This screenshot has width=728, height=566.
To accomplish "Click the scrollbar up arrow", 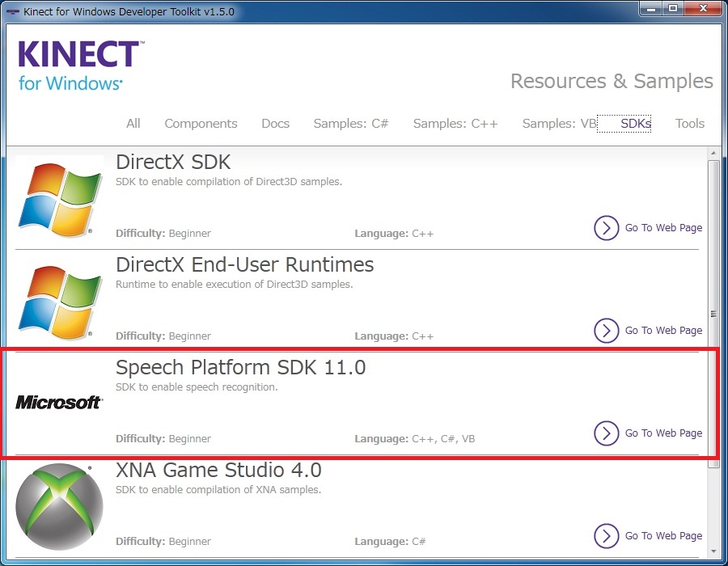I will tap(713, 153).
